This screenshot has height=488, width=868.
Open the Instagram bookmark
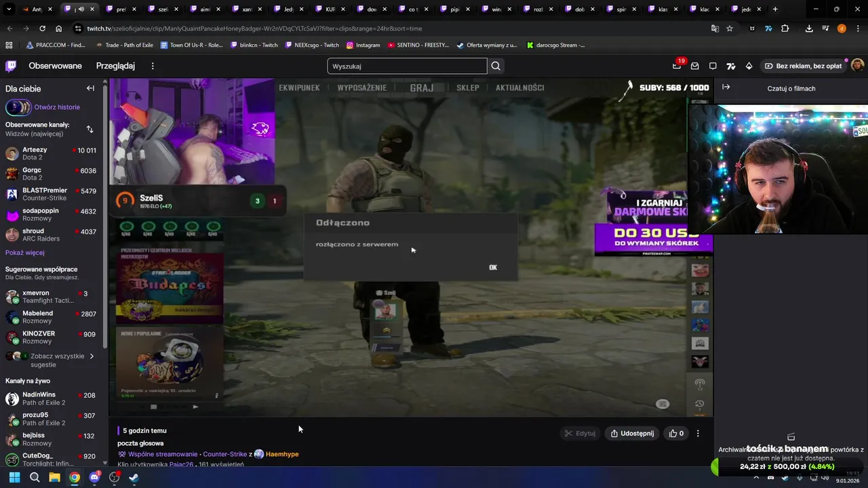[x=363, y=45]
